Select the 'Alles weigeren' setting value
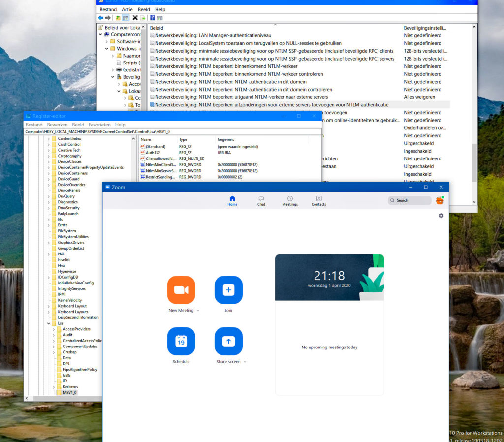 click(x=419, y=97)
